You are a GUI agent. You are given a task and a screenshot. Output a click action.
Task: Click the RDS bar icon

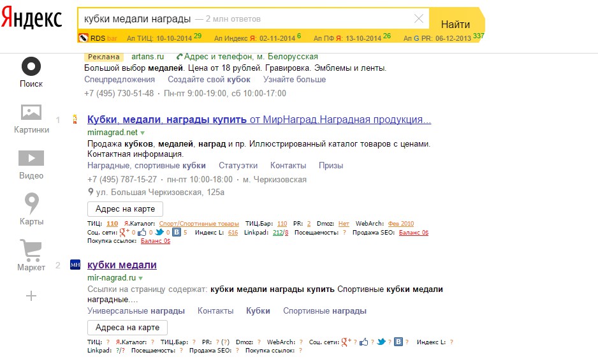[83, 38]
